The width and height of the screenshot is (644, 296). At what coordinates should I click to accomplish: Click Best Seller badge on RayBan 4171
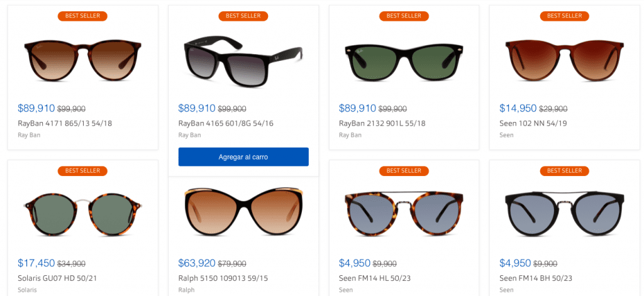click(82, 16)
